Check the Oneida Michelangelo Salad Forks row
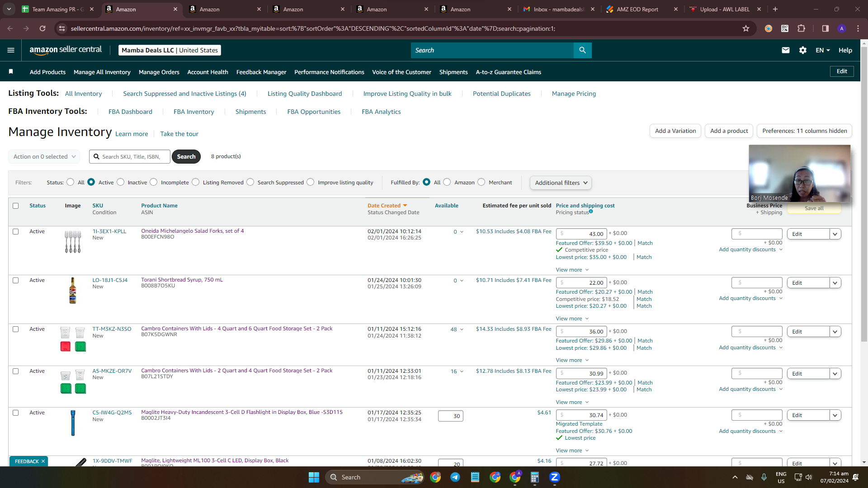Viewport: 868px width, 488px height. click(x=16, y=232)
